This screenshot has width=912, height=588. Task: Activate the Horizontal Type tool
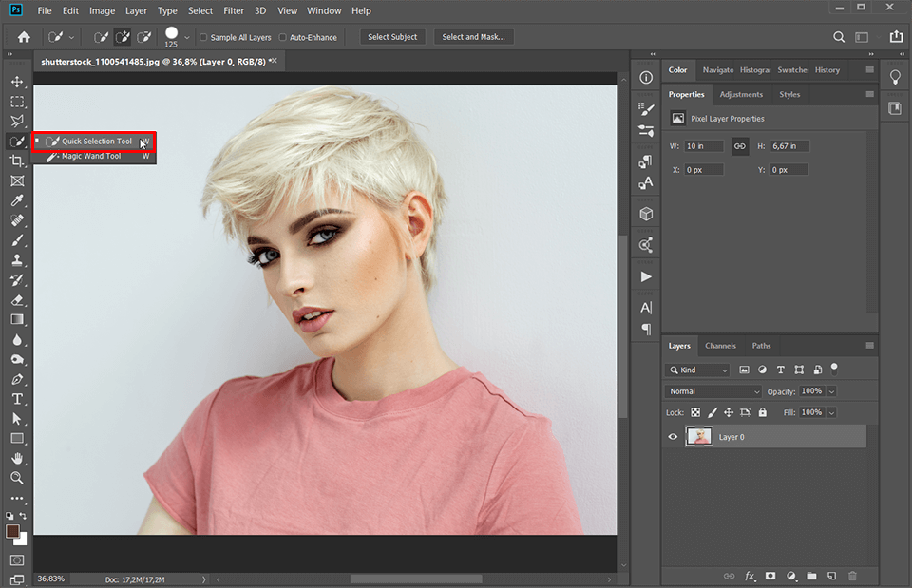16,399
